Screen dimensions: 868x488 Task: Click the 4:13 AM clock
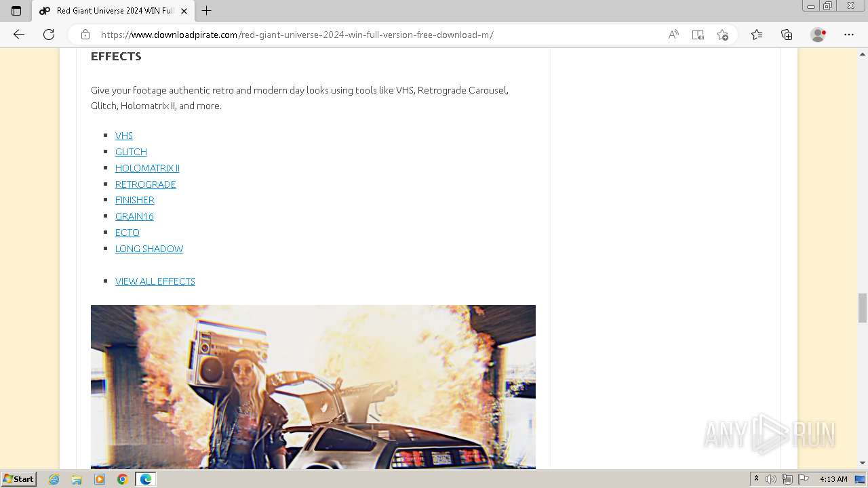pyautogui.click(x=833, y=479)
